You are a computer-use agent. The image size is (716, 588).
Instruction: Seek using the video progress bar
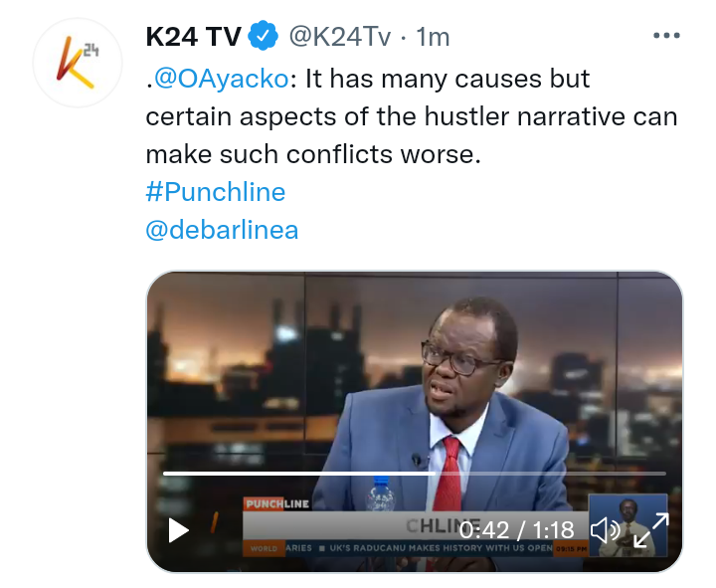point(414,474)
